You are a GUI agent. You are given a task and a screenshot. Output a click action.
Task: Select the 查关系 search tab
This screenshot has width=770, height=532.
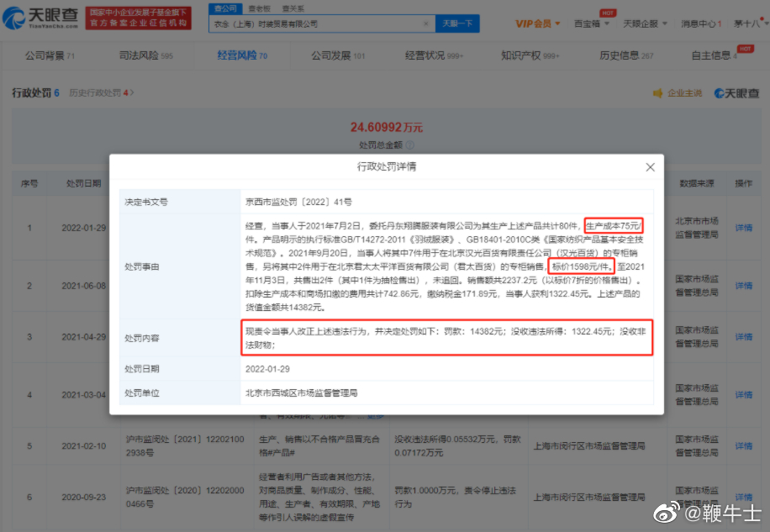293,8
